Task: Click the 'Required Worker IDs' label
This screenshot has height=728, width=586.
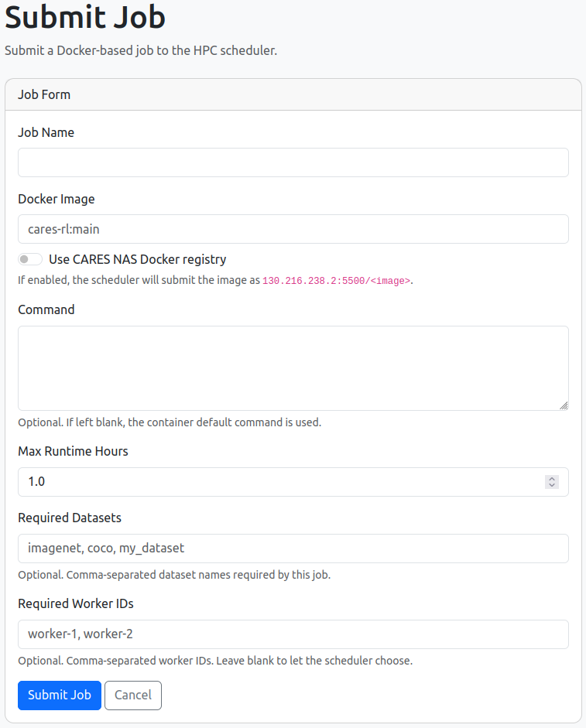Action: pyautogui.click(x=76, y=603)
